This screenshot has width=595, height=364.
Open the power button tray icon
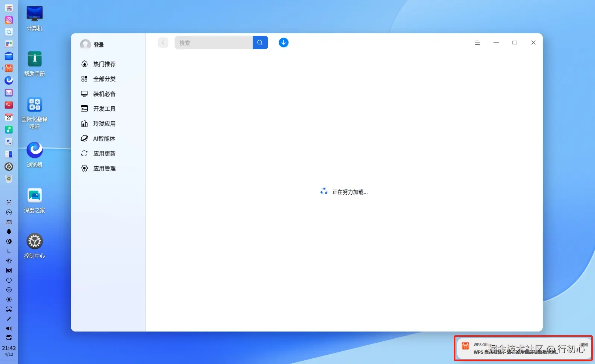click(x=9, y=280)
